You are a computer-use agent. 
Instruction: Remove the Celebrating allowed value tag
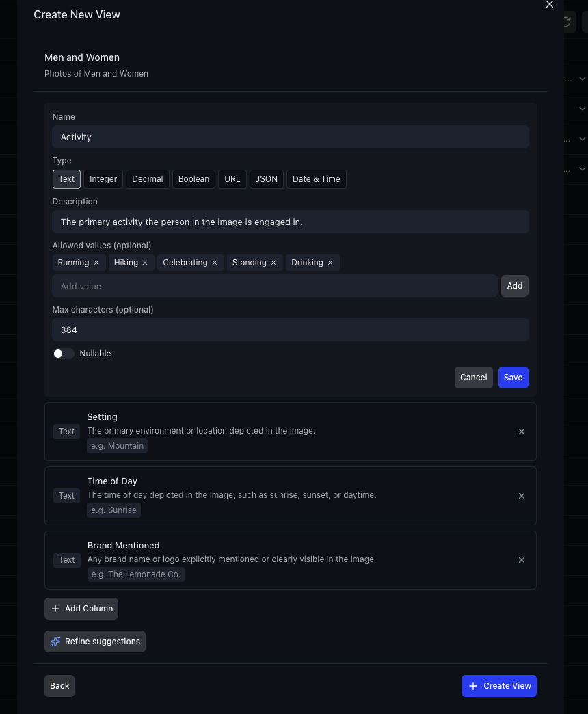pos(215,263)
